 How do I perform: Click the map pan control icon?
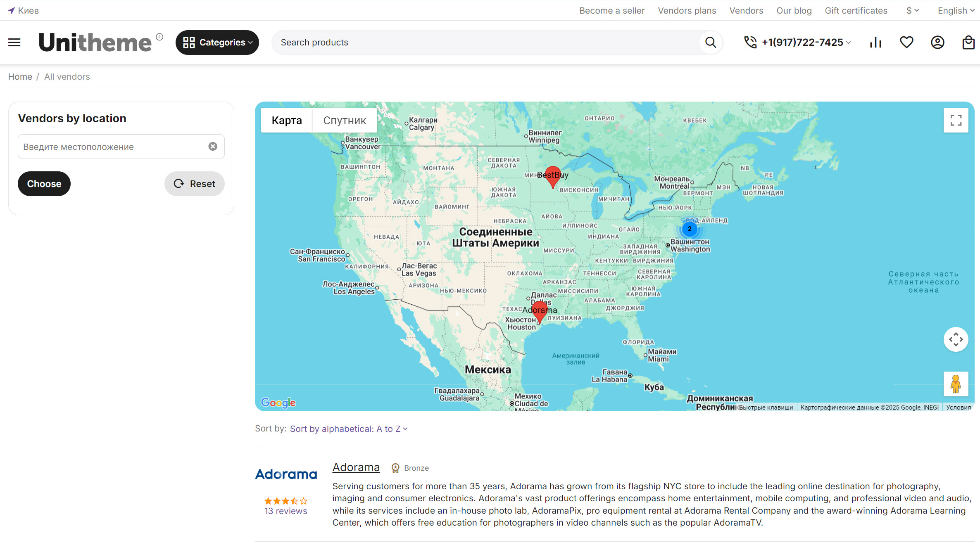[956, 339]
